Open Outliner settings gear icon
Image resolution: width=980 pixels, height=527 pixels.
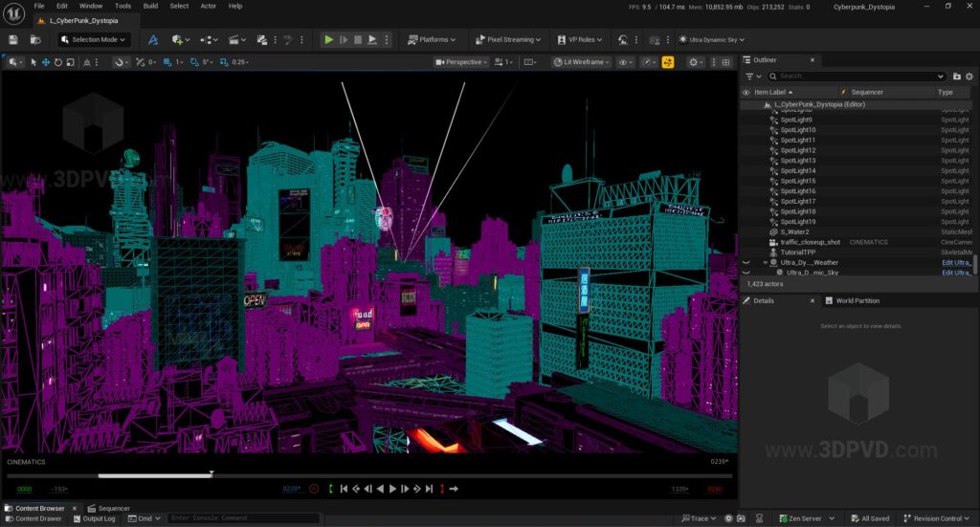click(x=969, y=76)
